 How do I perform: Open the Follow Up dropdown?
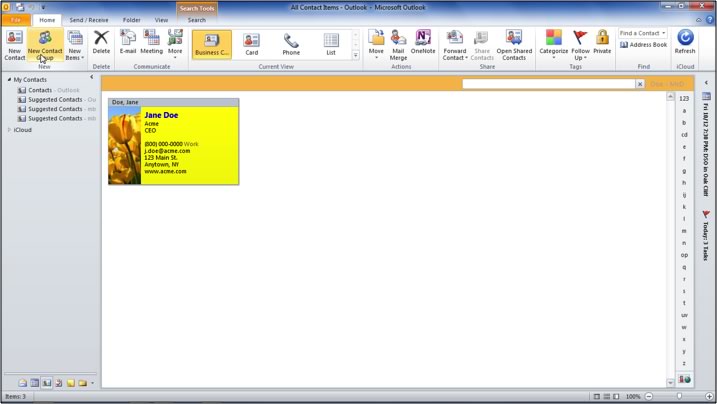point(580,45)
